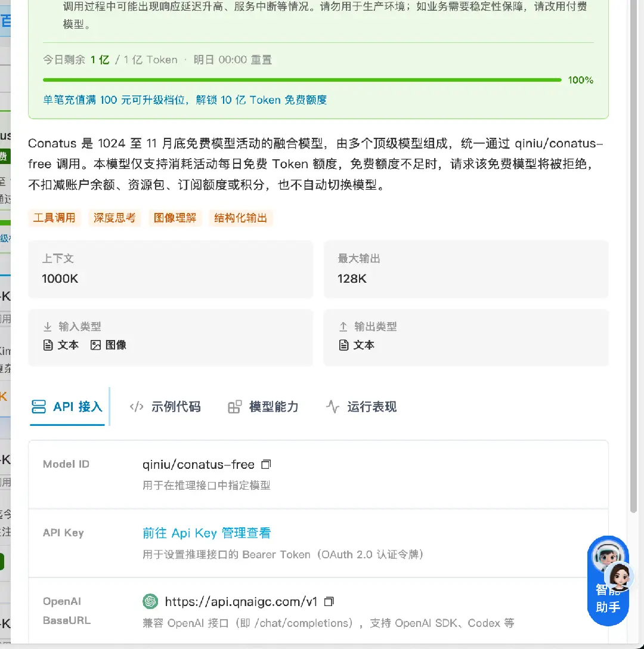The height and width of the screenshot is (649, 644).
Task: Switch to the 模型能力 tab
Action: click(x=263, y=406)
